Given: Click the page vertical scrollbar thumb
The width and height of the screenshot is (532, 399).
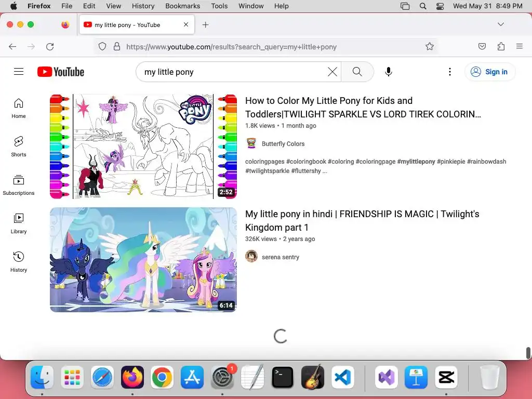Looking at the screenshot, I should (528, 353).
